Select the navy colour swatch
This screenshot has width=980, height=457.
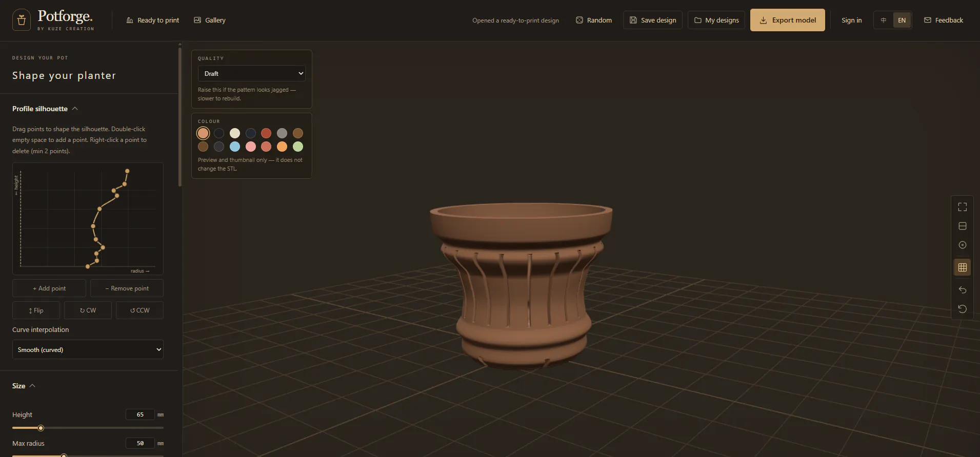pyautogui.click(x=251, y=133)
